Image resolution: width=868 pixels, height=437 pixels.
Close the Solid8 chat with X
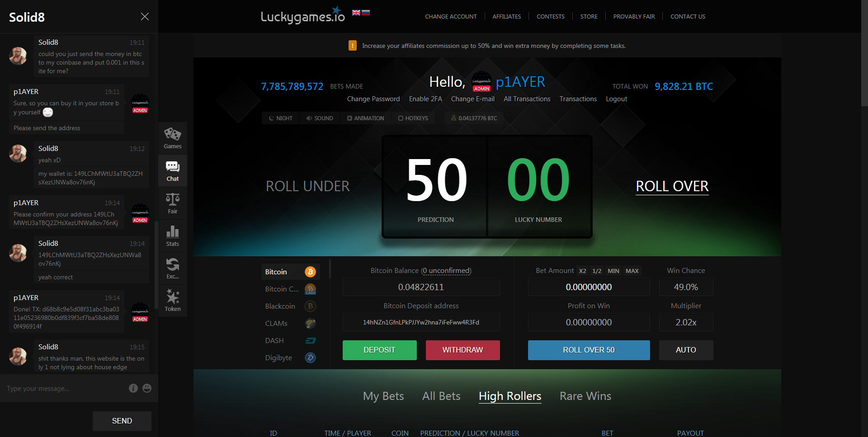click(x=145, y=17)
